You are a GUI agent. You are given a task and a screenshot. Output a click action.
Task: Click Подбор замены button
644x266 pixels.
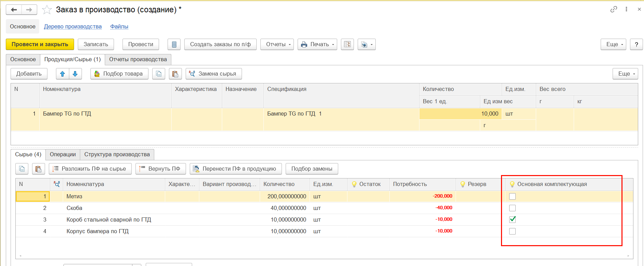click(312, 169)
